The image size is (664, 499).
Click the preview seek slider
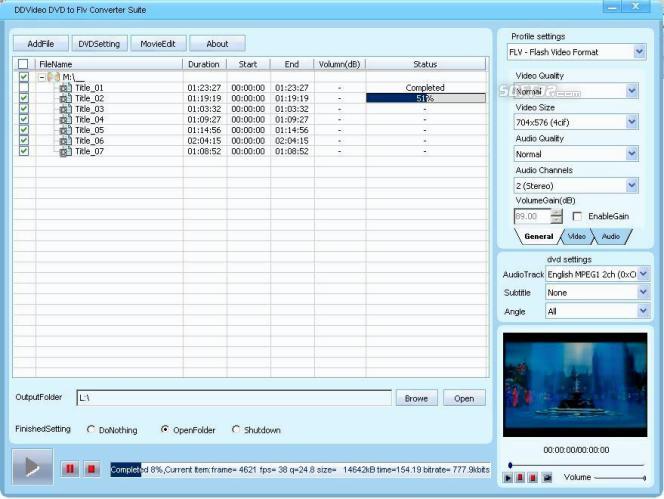click(x=576, y=465)
